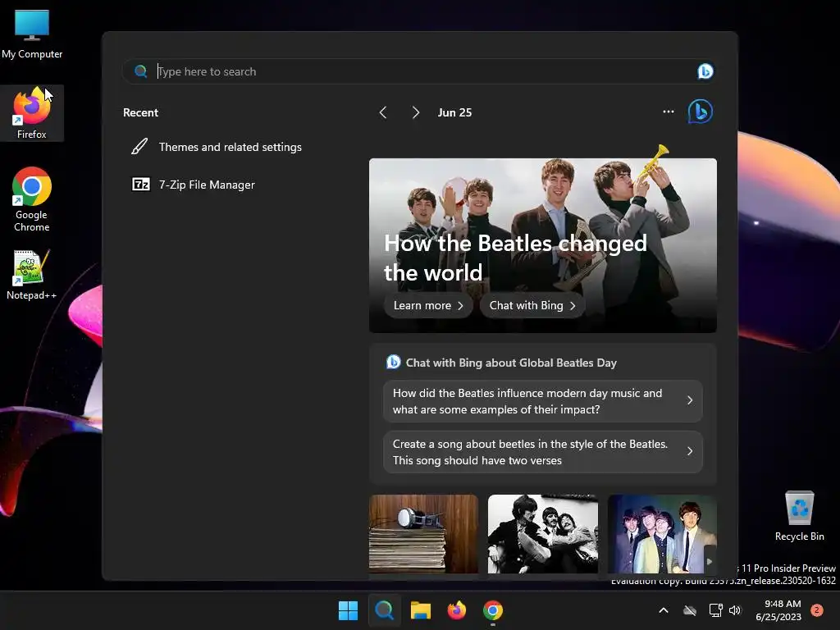Open the black-and-white Beatles thumbnail

pyautogui.click(x=543, y=534)
